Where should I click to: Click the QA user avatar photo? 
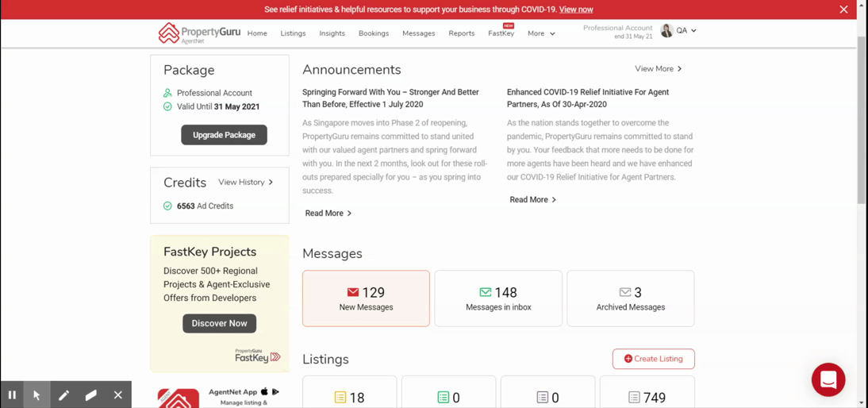pyautogui.click(x=666, y=31)
